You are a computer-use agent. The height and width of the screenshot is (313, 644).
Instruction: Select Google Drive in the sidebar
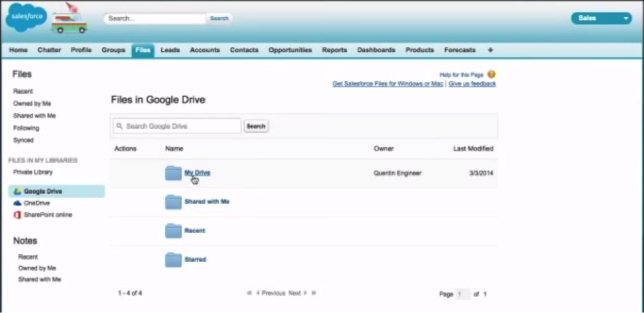57,191
